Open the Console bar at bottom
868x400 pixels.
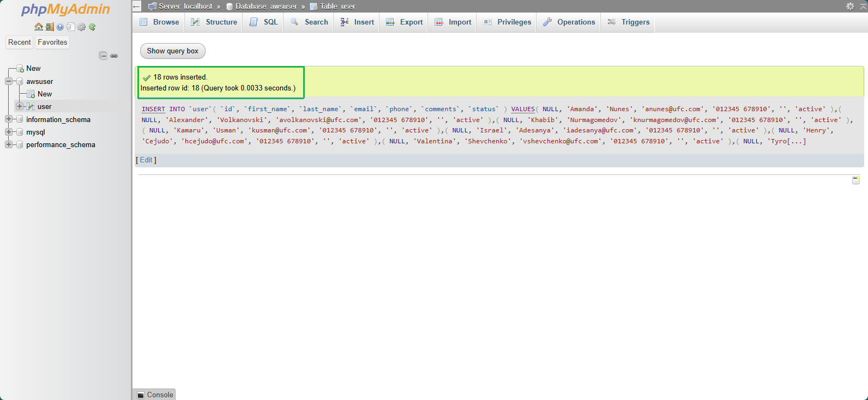pos(154,395)
